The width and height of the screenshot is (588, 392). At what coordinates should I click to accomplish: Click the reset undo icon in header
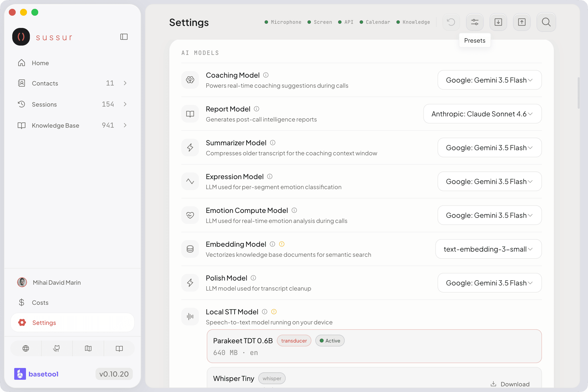[451, 22]
